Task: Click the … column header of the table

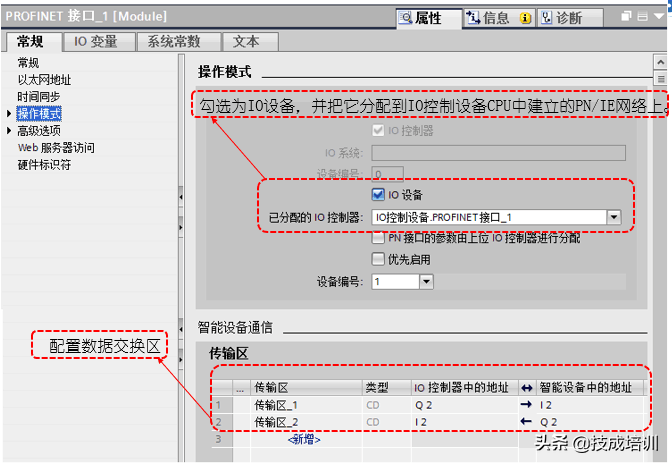Action: pyautogui.click(x=241, y=388)
